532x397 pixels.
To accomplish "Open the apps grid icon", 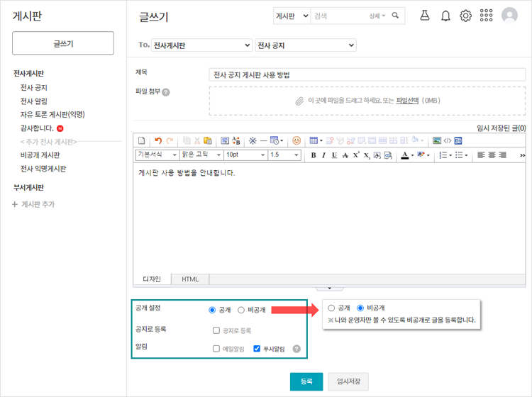I will 487,16.
